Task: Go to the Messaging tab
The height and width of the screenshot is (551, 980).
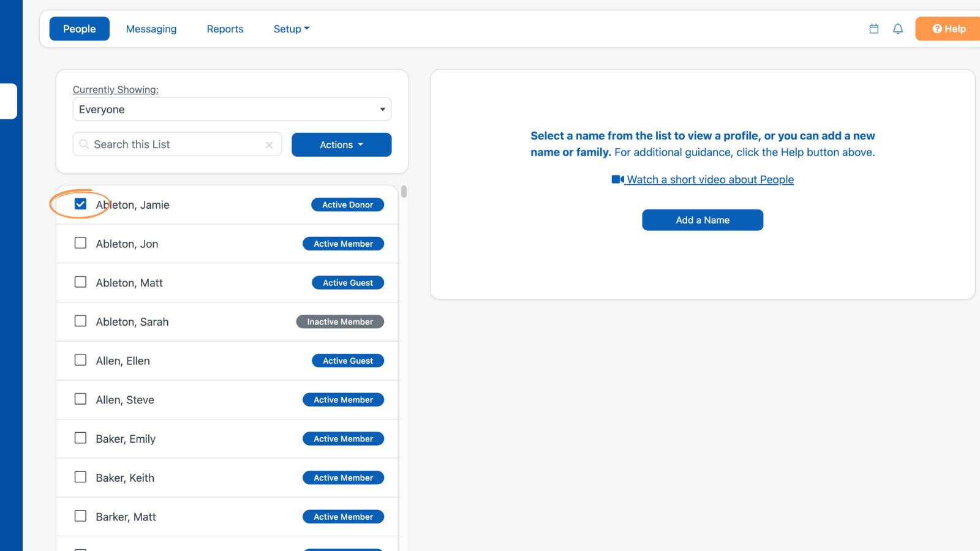Action: pyautogui.click(x=151, y=29)
